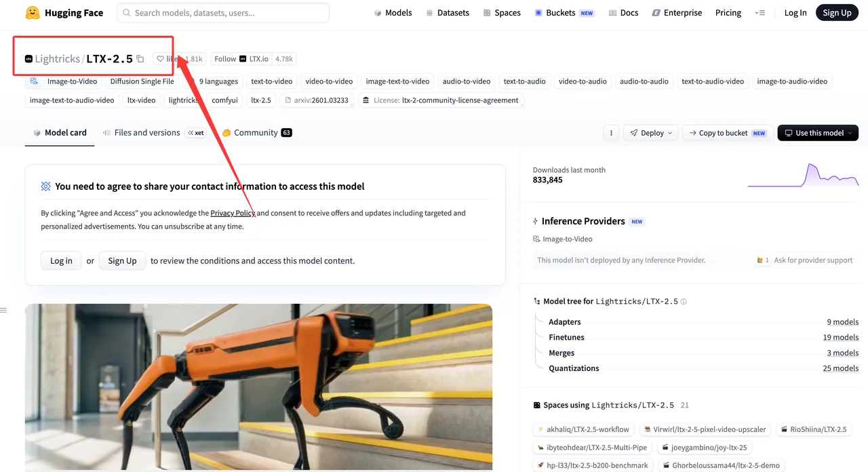The height and width of the screenshot is (472, 868).
Task: Click Ask for provider support
Action: point(806,260)
